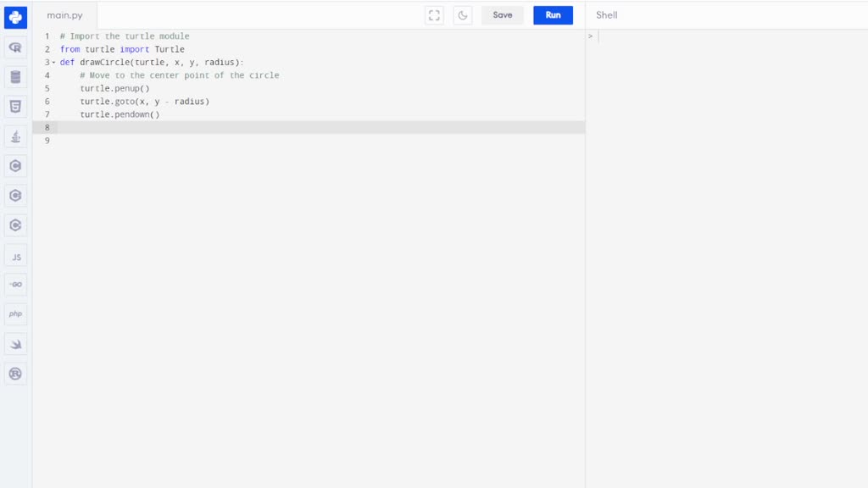Image resolution: width=868 pixels, height=488 pixels.
Task: Open the Go language compiler
Action: [15, 285]
